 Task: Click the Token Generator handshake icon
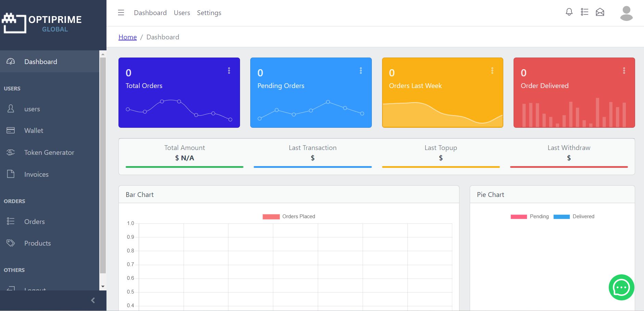(x=11, y=152)
